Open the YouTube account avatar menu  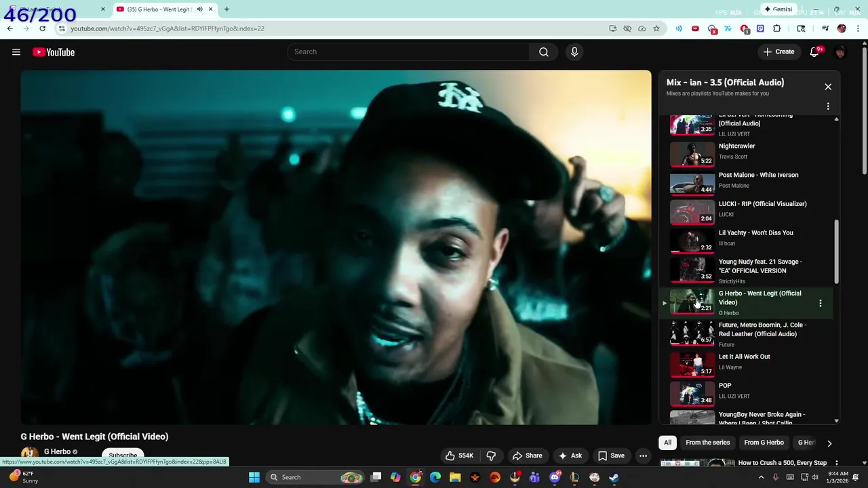840,52
